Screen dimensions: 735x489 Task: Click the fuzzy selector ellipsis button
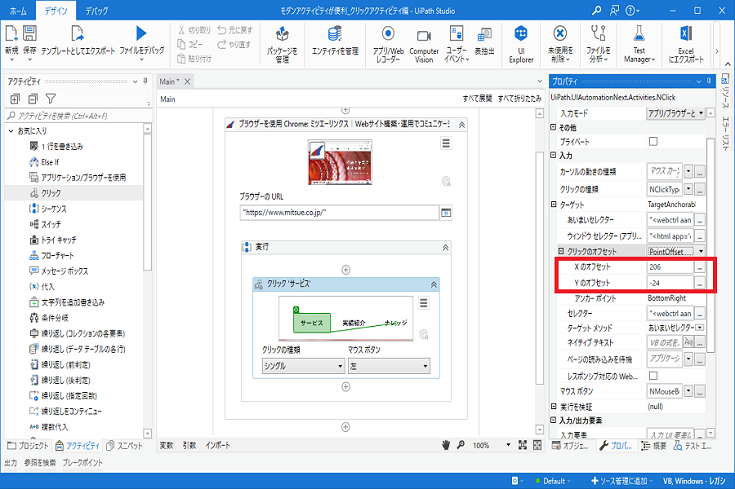[x=700, y=220]
